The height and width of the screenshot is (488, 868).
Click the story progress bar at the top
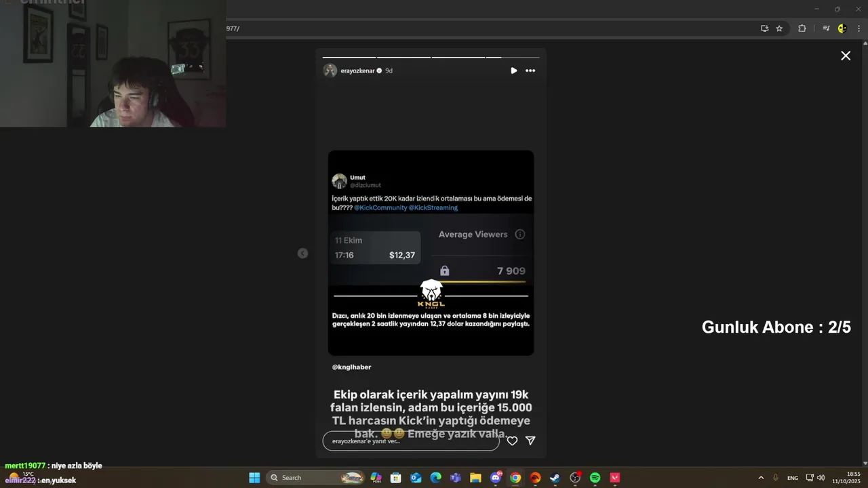(431, 57)
